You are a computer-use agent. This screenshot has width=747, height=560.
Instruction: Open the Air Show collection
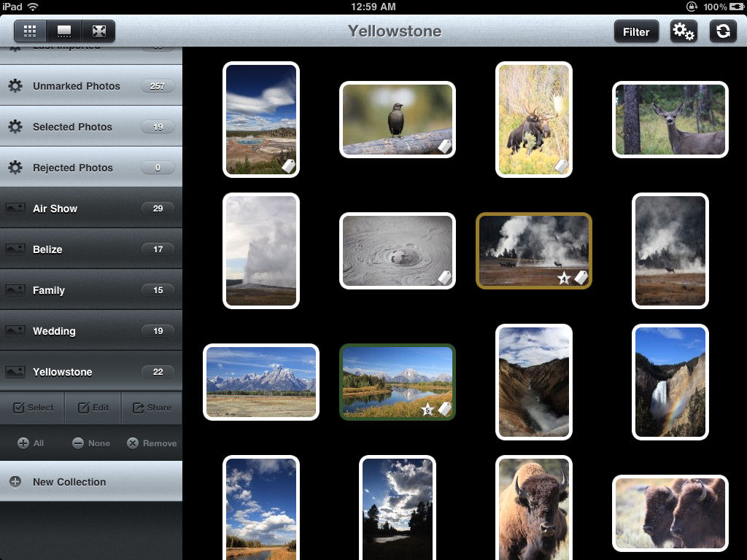91,208
